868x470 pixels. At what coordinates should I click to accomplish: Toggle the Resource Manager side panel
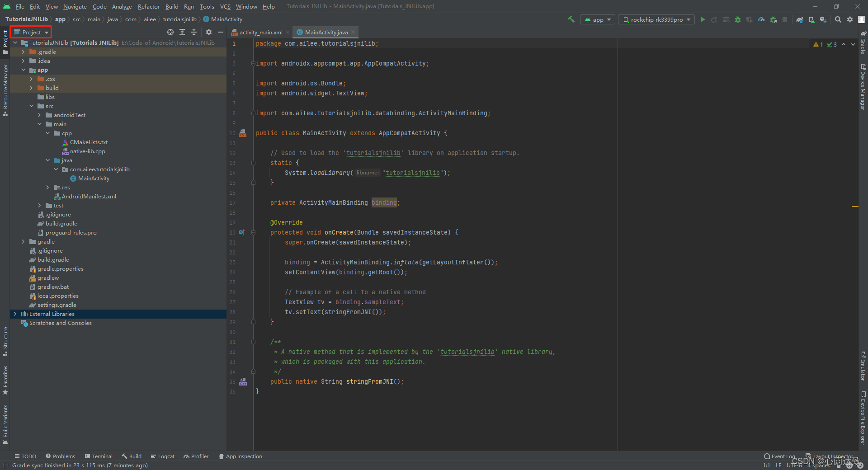(5, 90)
